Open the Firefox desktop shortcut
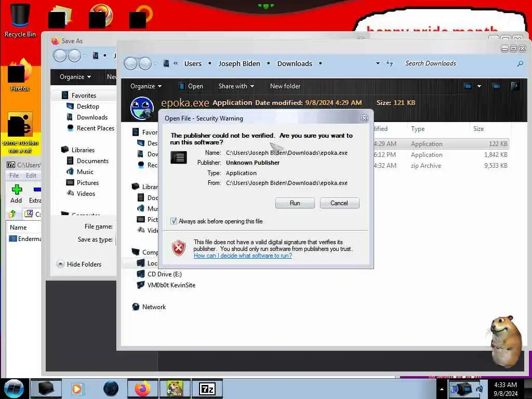 click(x=20, y=75)
